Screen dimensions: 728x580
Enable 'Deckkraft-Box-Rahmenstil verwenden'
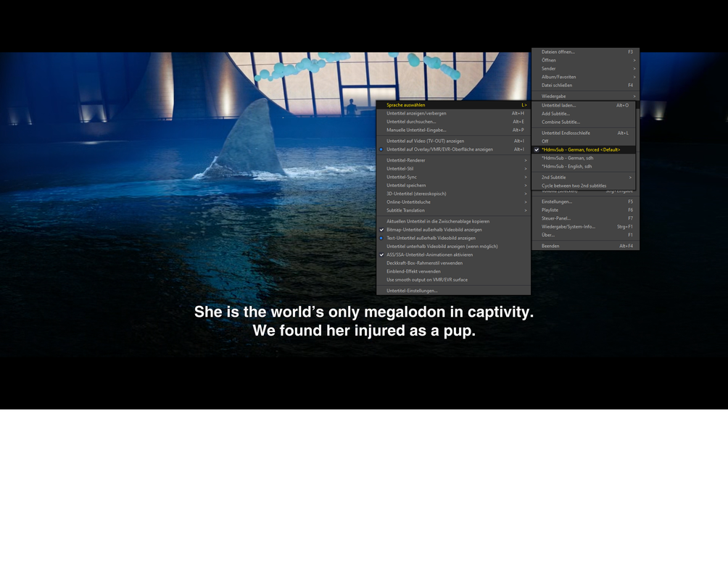pyautogui.click(x=453, y=263)
